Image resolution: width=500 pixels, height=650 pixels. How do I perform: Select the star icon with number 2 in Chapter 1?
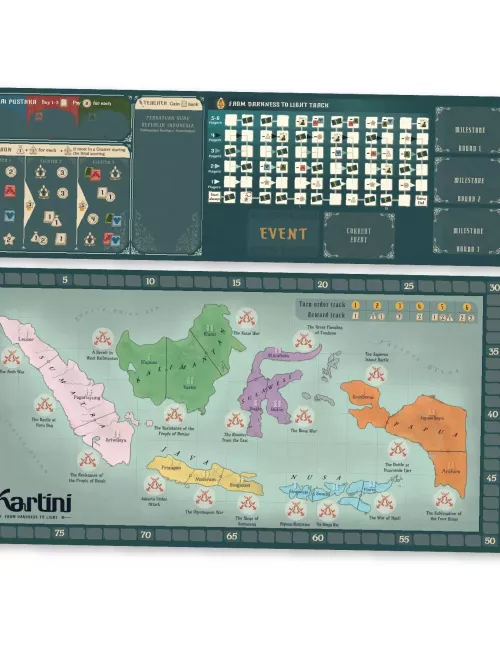coord(9,239)
